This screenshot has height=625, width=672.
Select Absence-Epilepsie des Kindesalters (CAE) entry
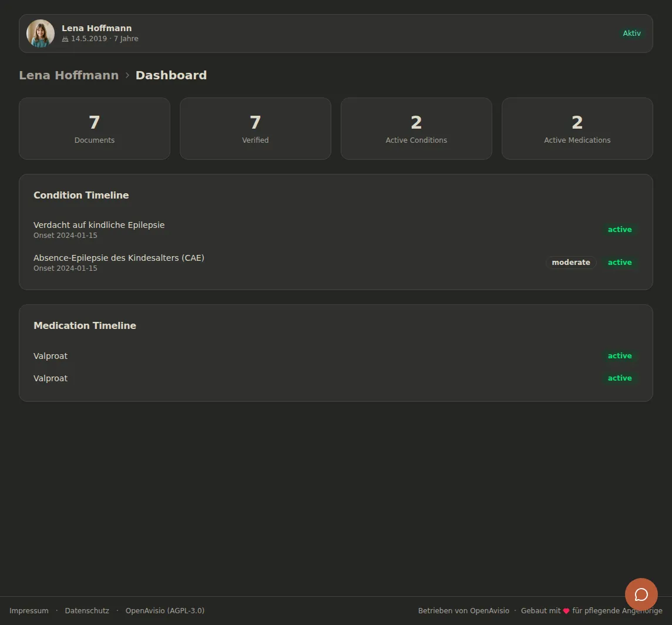pos(335,263)
